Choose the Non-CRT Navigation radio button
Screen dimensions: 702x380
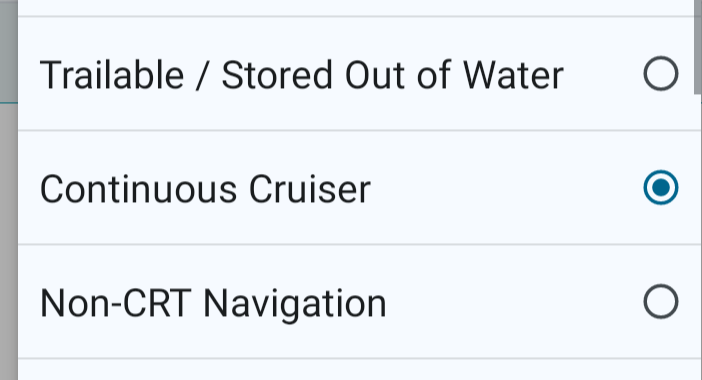661,301
